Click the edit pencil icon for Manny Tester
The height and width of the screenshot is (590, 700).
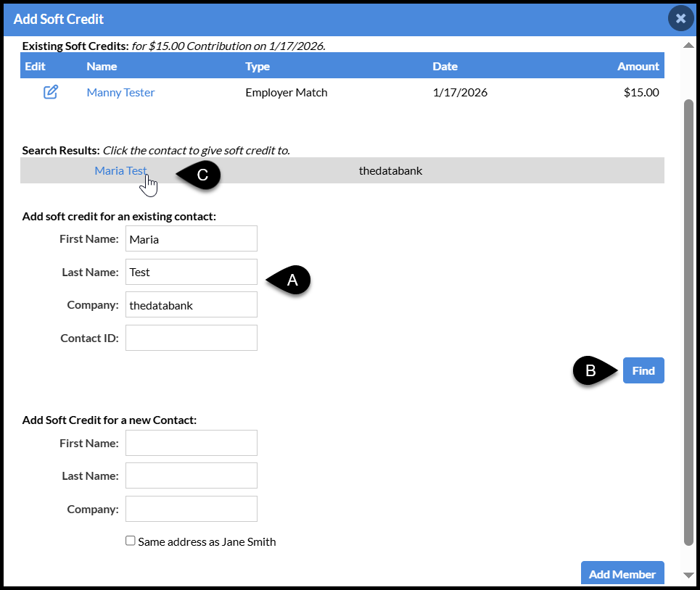click(51, 92)
